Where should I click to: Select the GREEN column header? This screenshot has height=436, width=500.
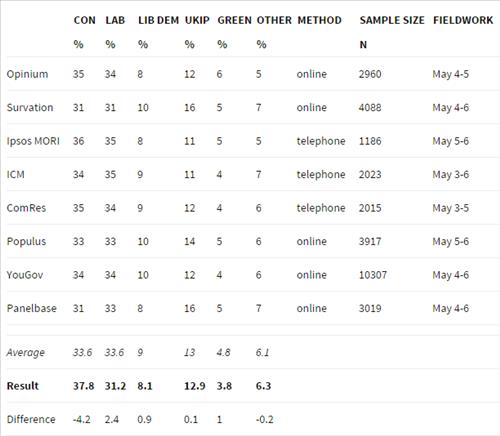pyautogui.click(x=234, y=20)
